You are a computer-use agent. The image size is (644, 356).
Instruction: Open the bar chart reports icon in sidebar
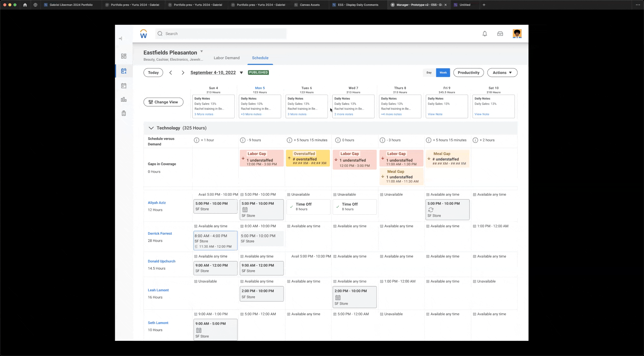click(x=124, y=99)
